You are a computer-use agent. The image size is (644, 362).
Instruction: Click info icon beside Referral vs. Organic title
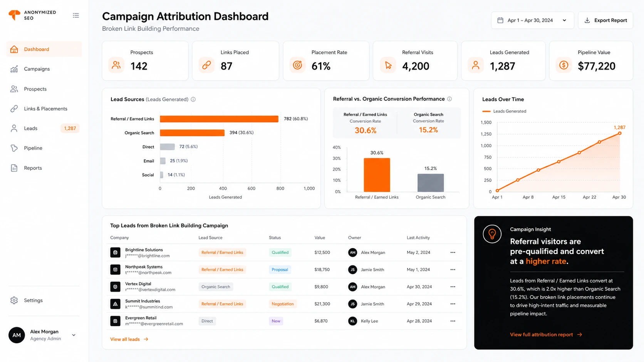coord(449,99)
